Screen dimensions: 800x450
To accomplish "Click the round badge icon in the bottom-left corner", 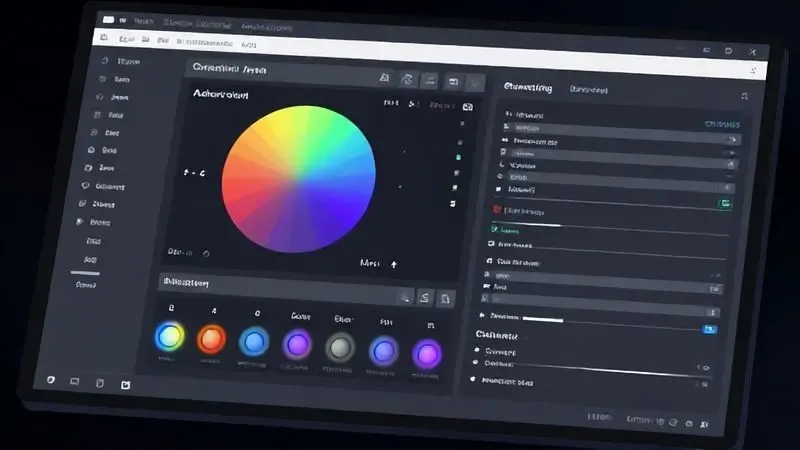I will pos(51,380).
